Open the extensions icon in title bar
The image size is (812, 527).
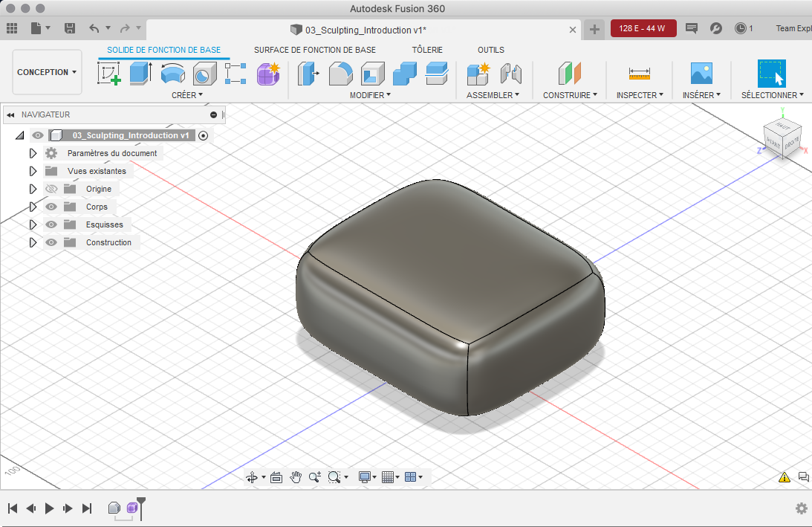coord(716,28)
